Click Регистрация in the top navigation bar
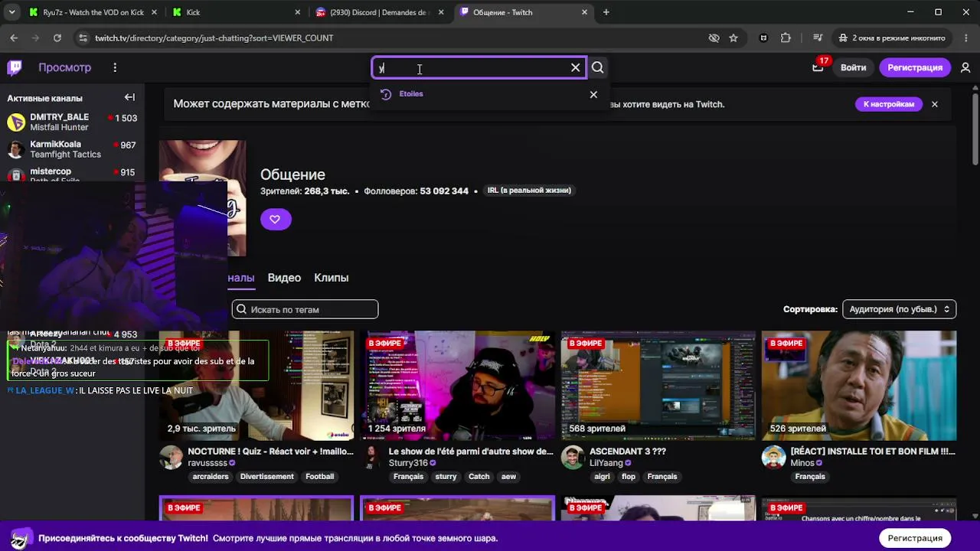 pos(915,67)
